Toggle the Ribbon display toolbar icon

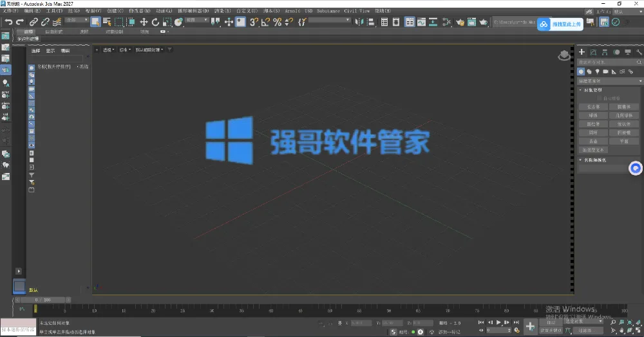[410, 22]
